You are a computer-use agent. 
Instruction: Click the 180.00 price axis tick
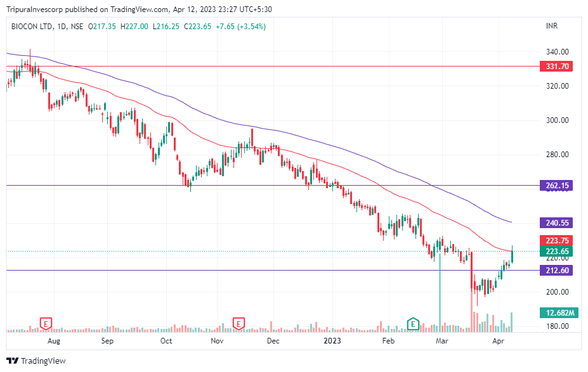coord(558,326)
